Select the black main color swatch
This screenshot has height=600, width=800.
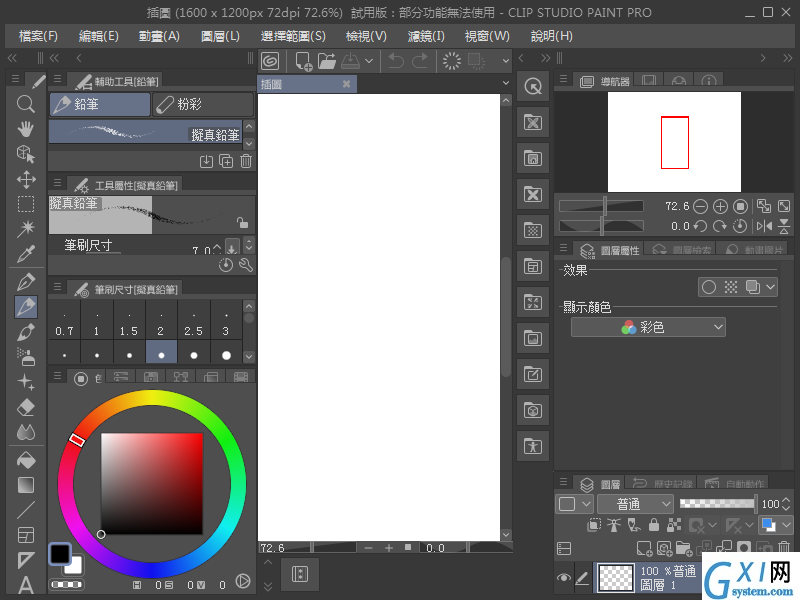pos(60,554)
